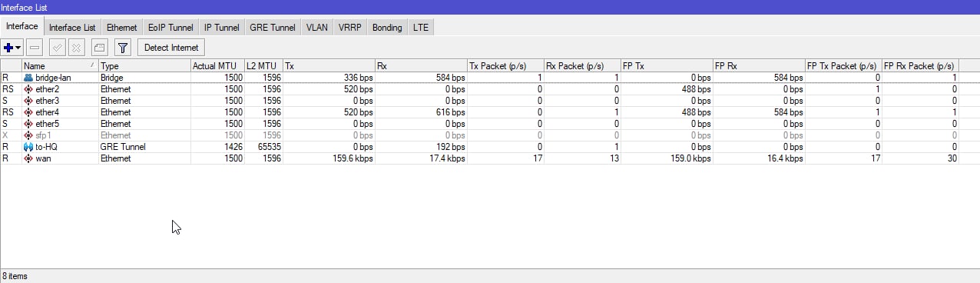Click the to-HQ tunnel icon
The height and width of the screenshot is (283, 980).
pos(28,147)
